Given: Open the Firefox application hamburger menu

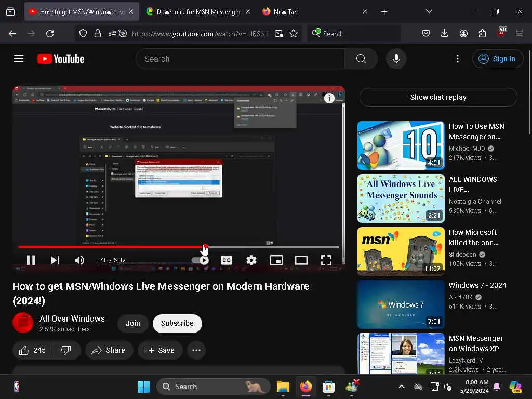Looking at the screenshot, I should [520, 33].
